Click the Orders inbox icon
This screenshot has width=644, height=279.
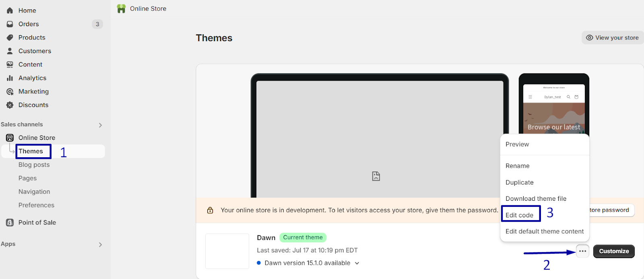[10, 24]
